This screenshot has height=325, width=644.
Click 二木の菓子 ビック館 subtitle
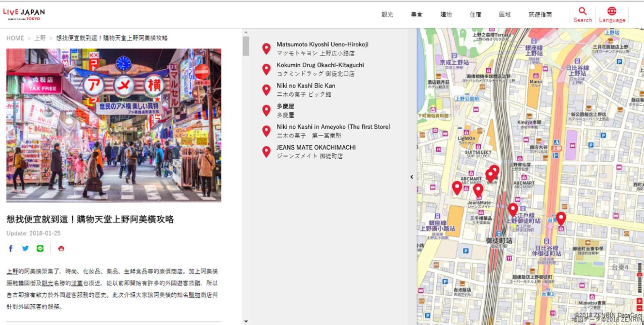(x=304, y=94)
